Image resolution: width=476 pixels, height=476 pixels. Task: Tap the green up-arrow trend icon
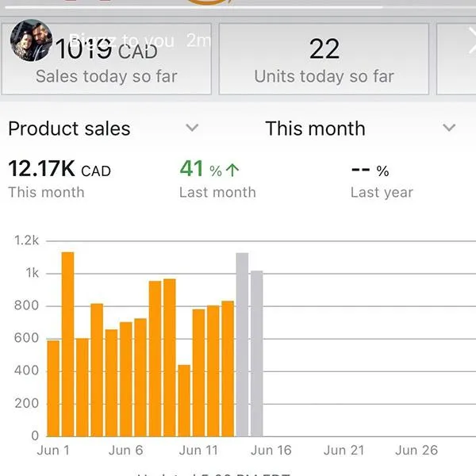(x=232, y=170)
